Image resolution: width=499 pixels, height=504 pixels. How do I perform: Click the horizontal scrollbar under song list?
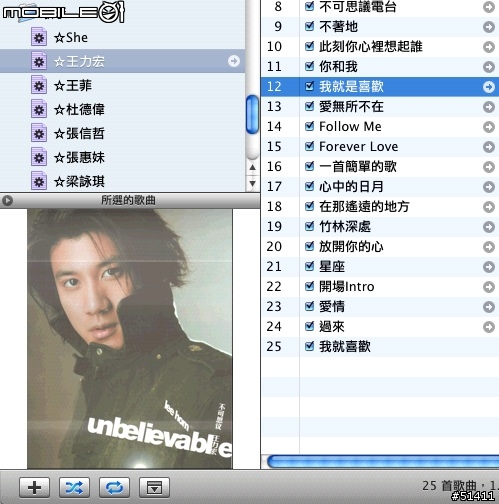[383, 462]
